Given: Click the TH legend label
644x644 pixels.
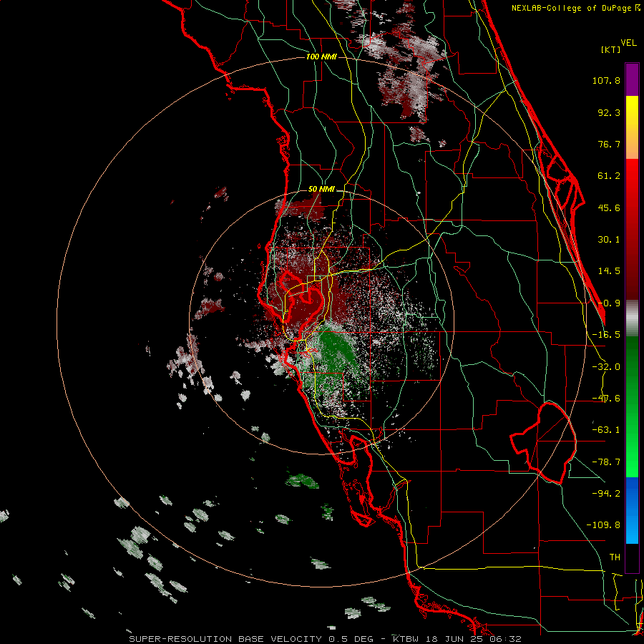Looking at the screenshot, I should click(x=615, y=557).
